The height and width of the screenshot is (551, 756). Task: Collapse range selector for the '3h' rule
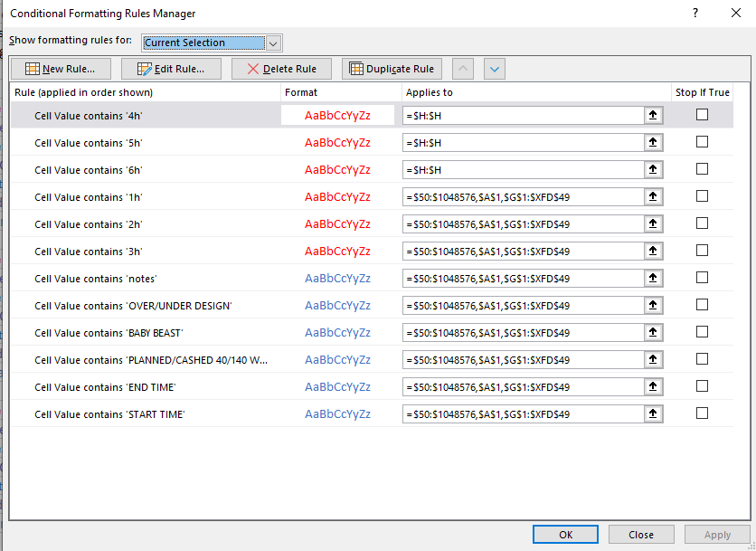[653, 251]
